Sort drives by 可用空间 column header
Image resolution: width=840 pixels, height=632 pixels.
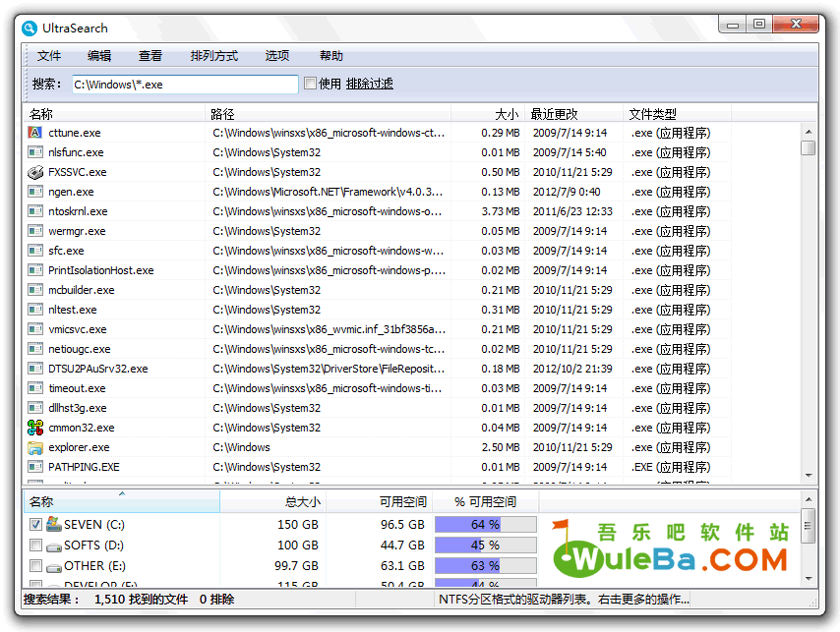pos(379,501)
